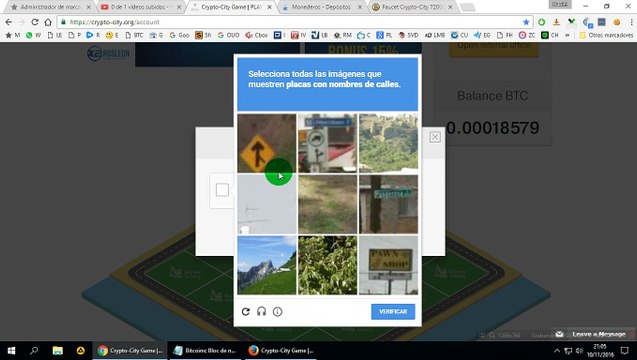The width and height of the screenshot is (637, 360).
Task: Select the green street name sign on pole image
Action: pyautogui.click(x=388, y=204)
